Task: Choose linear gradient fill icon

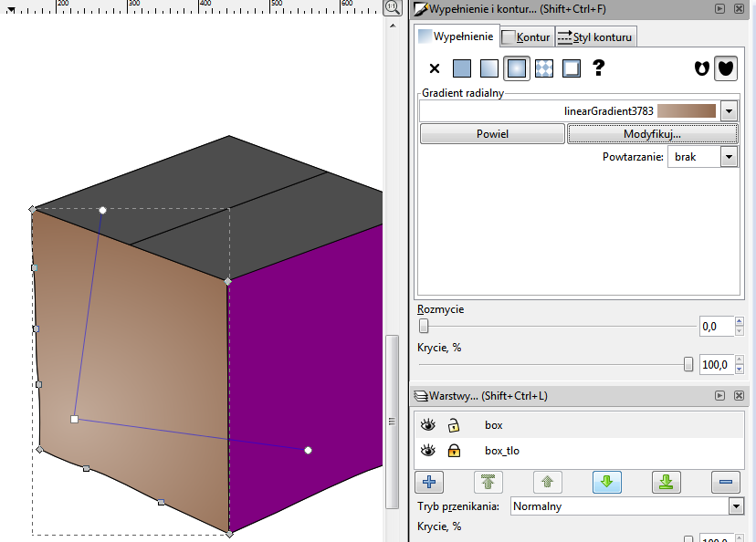Action: [488, 68]
